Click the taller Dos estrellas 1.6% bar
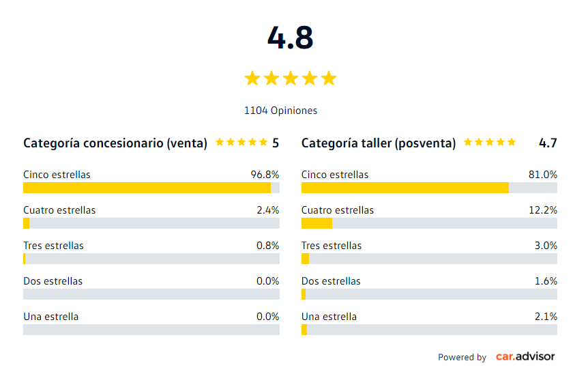 click(x=429, y=294)
